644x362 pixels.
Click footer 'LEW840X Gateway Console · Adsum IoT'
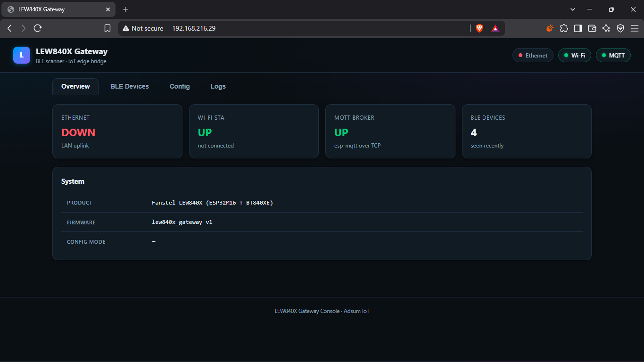322,311
